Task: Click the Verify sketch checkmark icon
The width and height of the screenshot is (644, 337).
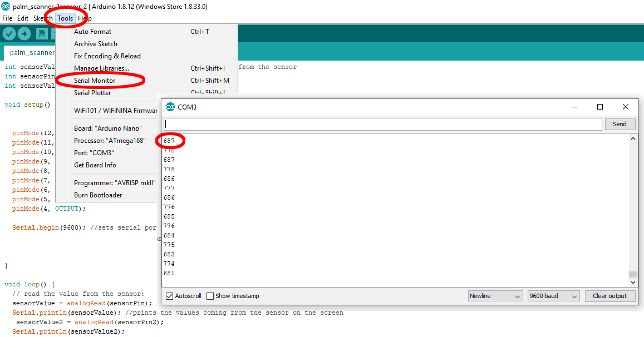Action: 9,33
